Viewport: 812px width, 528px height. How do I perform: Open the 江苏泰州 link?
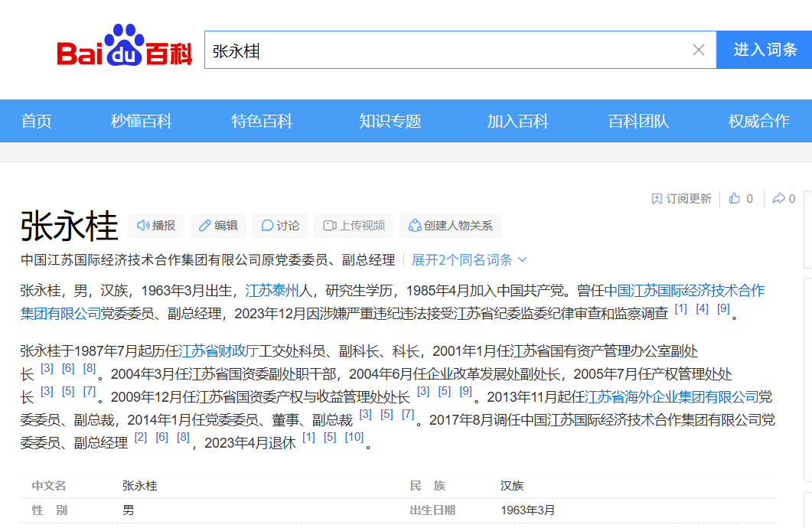pyautogui.click(x=272, y=291)
